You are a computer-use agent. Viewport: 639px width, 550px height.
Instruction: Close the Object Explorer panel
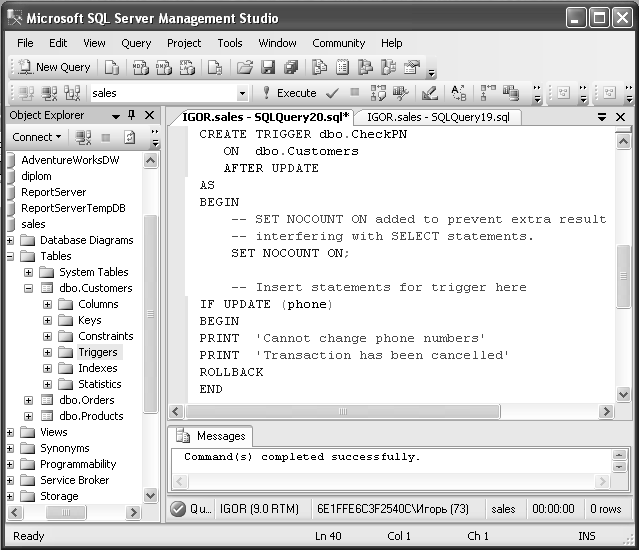tap(150, 115)
